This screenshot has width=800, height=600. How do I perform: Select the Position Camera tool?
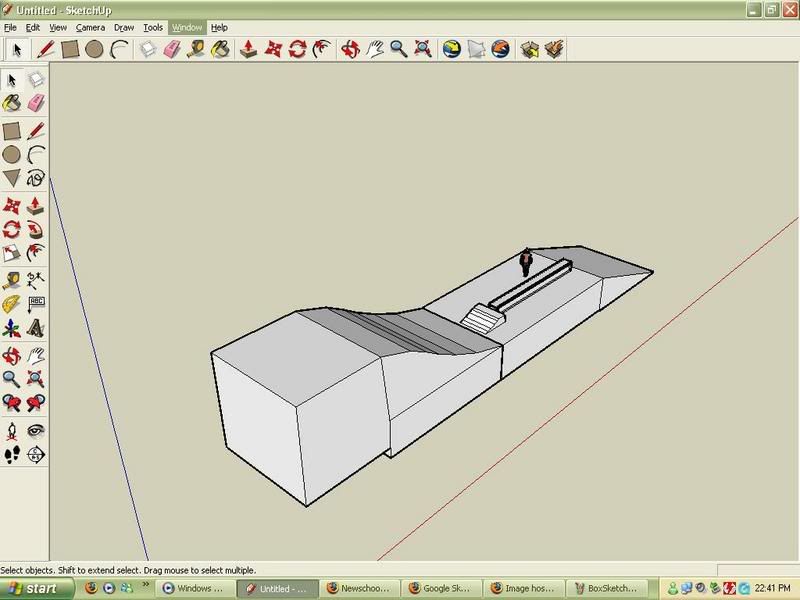click(11, 430)
